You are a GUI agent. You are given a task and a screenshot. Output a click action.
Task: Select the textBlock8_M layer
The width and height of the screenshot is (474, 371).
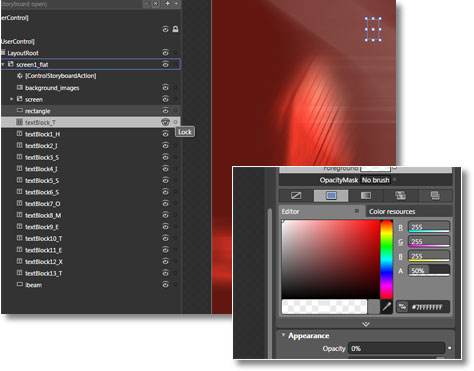tap(43, 215)
